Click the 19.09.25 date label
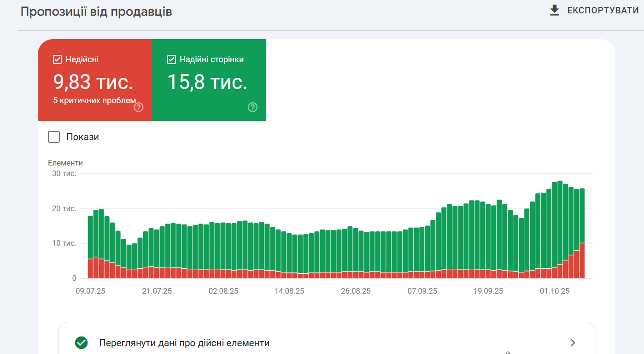Image resolution: width=644 pixels, height=354 pixels. 488,291
